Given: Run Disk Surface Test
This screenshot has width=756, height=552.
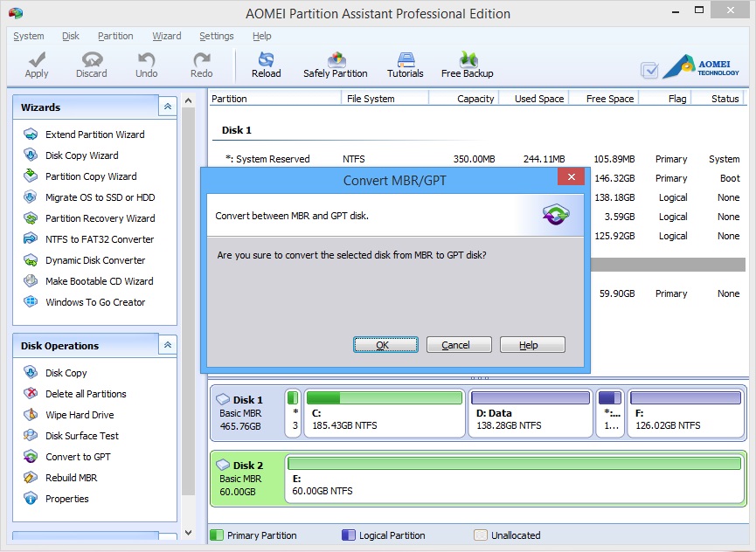Looking at the screenshot, I should pyautogui.click(x=82, y=436).
